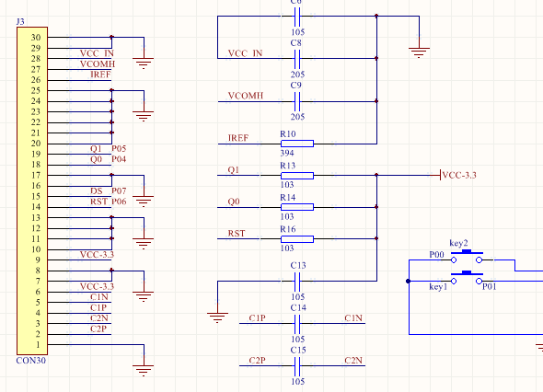
Task: Select ground symbol below the C13 wire
Action: click(x=217, y=317)
